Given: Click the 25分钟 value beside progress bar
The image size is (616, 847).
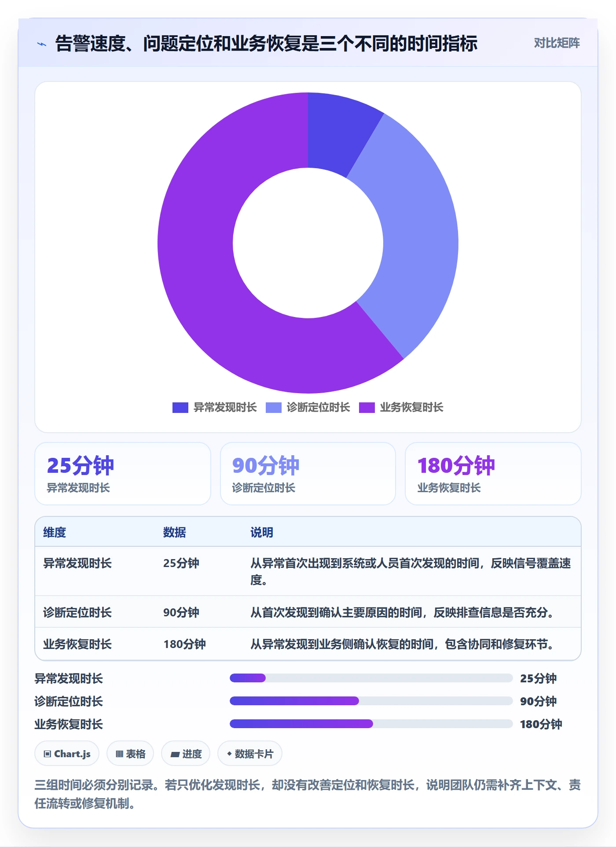Looking at the screenshot, I should pos(538,678).
